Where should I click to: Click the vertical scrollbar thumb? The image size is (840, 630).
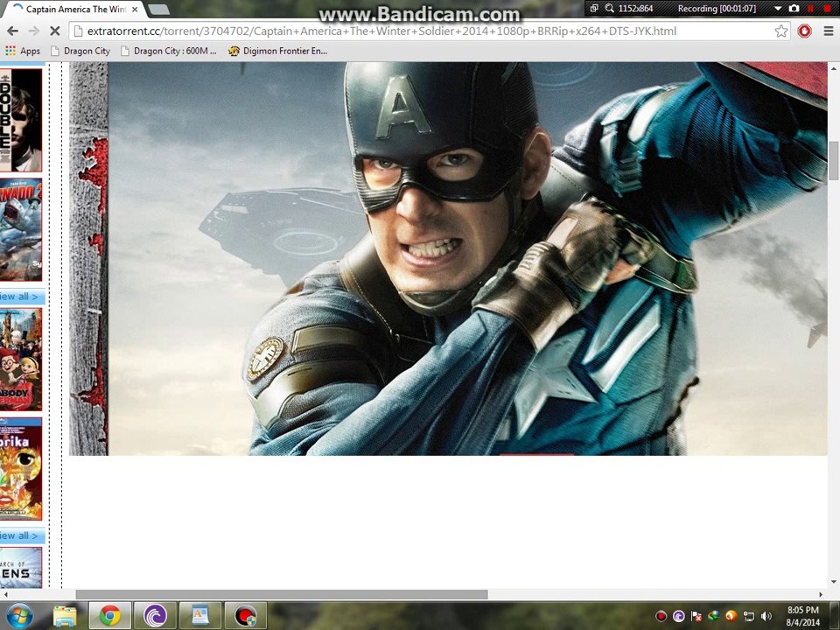[834, 161]
